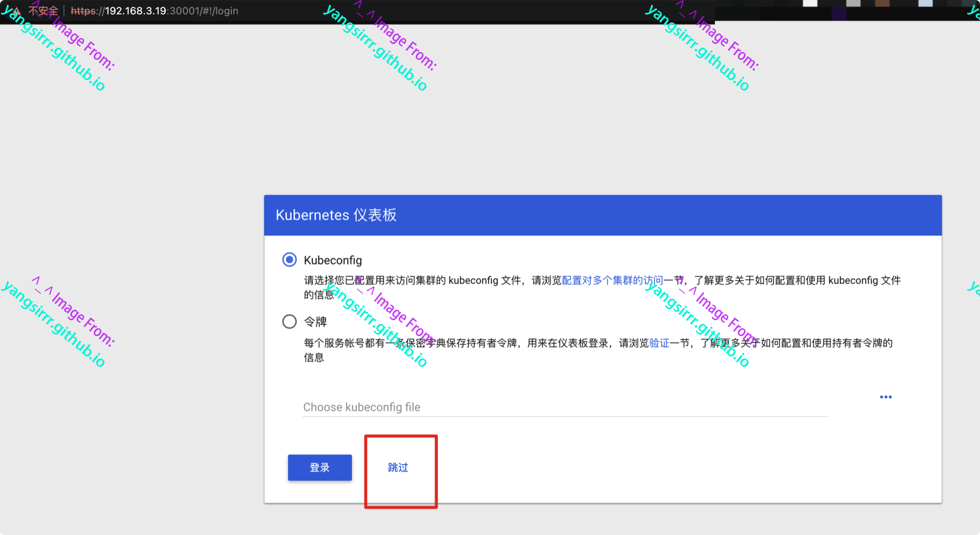Click the gray square in top bar
Image resolution: width=980 pixels, height=535 pixels.
point(853,3)
